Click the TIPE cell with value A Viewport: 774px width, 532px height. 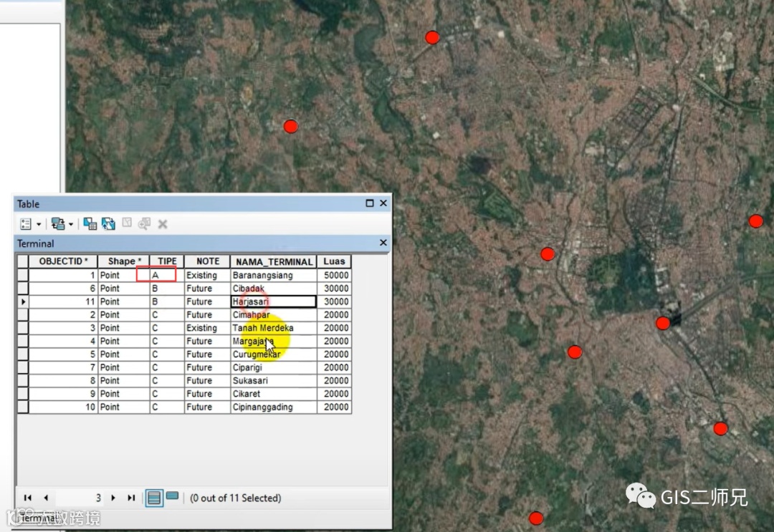(167, 275)
